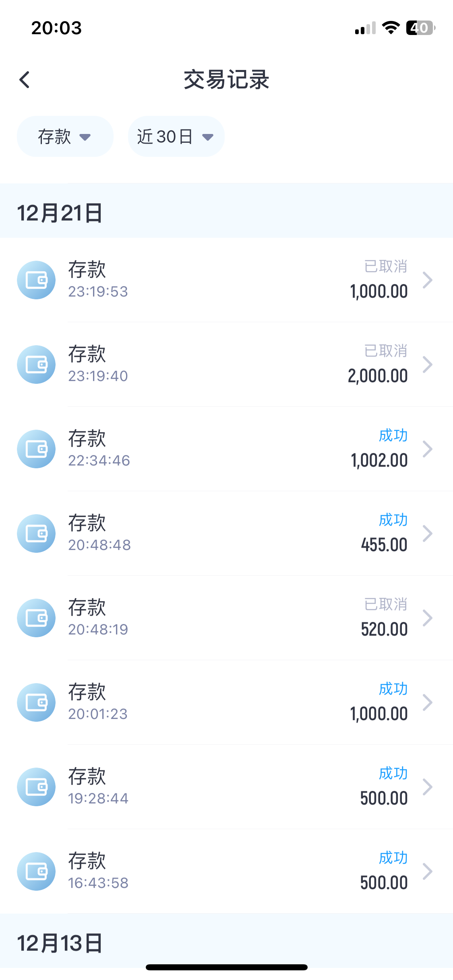The image size is (453, 980).
Task: Tap the back arrow icon
Action: click(x=25, y=80)
